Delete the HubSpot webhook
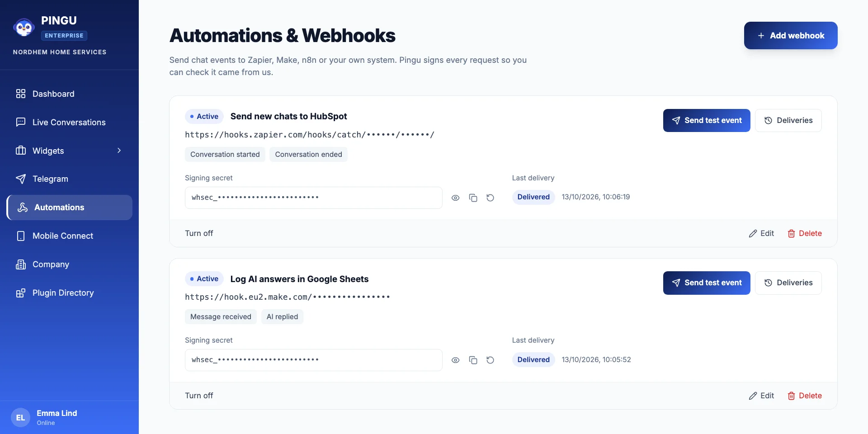This screenshot has width=868, height=434. [x=805, y=233]
